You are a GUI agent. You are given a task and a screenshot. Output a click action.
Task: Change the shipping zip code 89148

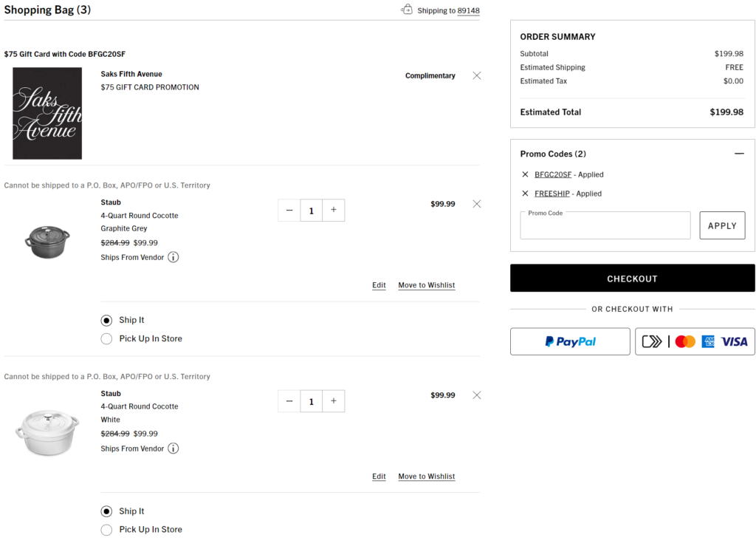(468, 11)
